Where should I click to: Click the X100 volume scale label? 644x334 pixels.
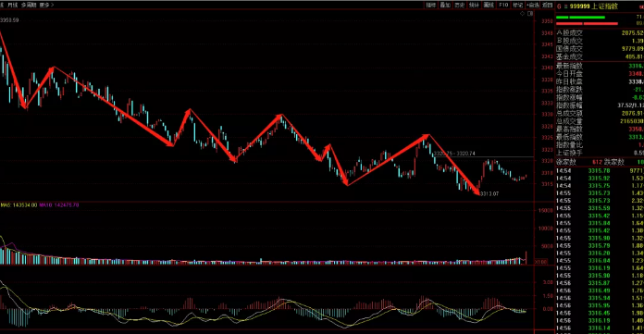pos(540,262)
